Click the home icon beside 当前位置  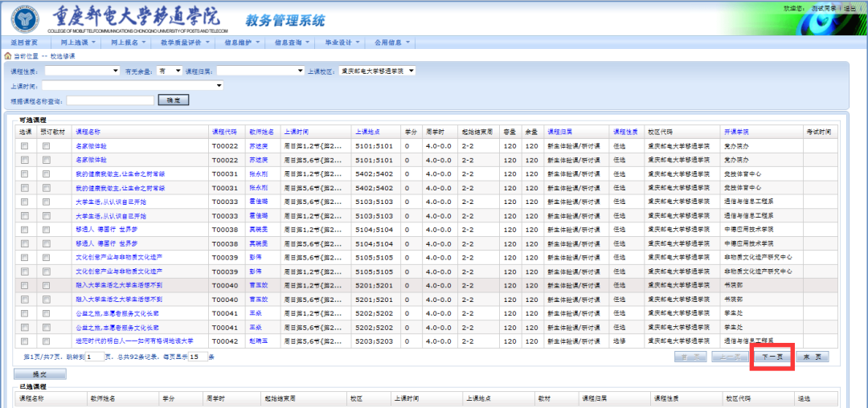tap(8, 56)
